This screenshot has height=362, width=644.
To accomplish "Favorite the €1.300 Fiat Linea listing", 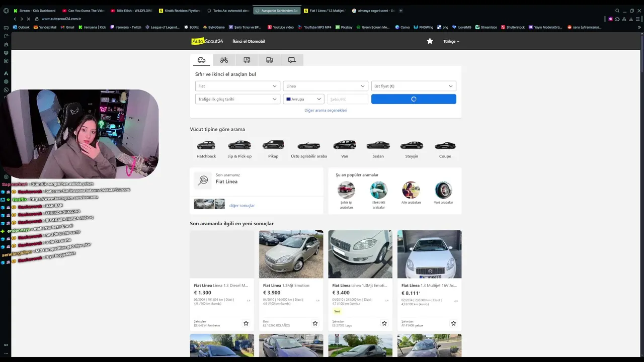I will [246, 323].
